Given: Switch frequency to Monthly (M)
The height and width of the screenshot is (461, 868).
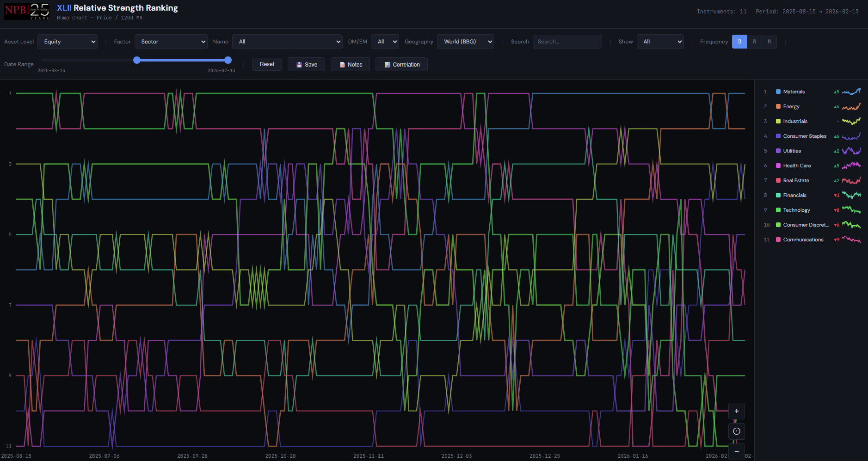Looking at the screenshot, I should coord(769,42).
